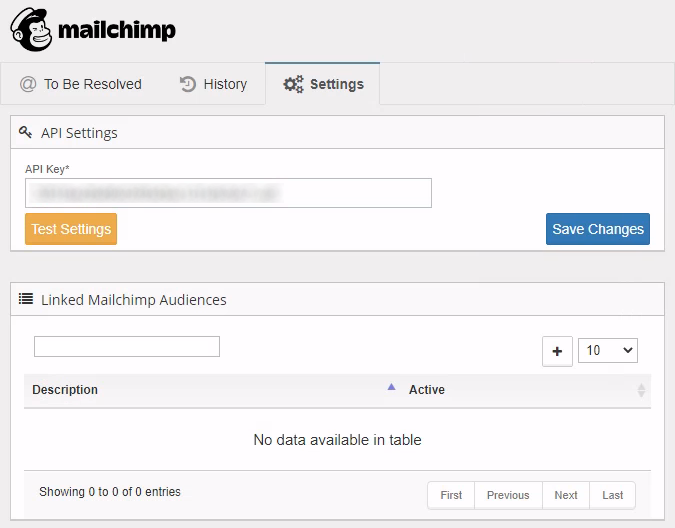675x528 pixels.
Task: Click the Settings gears icon
Action: [293, 84]
